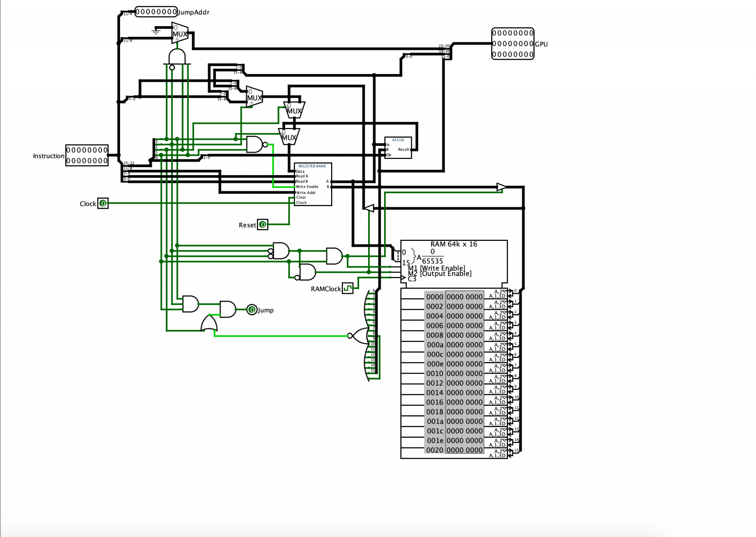
Task: Click the RAM 64k x 16 title
Action: pos(454,244)
